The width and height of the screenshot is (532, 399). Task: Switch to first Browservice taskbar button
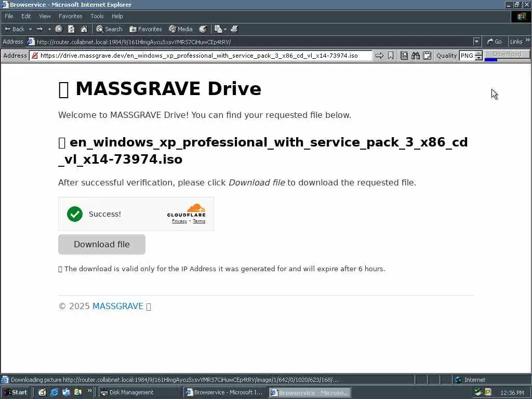point(225,392)
